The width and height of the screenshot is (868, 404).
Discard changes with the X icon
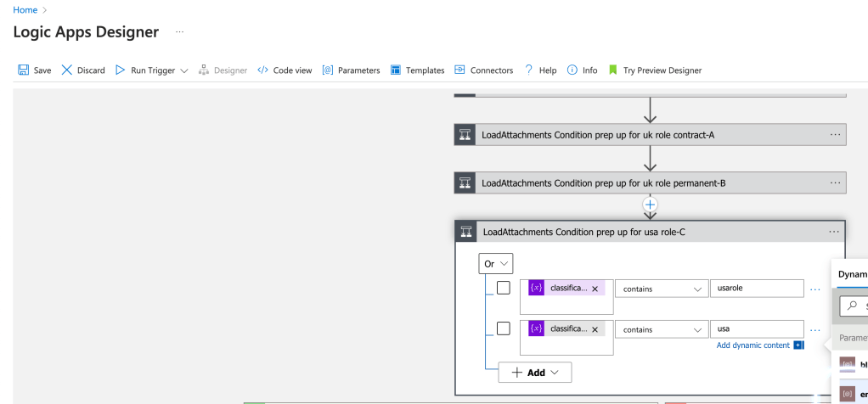click(x=67, y=70)
